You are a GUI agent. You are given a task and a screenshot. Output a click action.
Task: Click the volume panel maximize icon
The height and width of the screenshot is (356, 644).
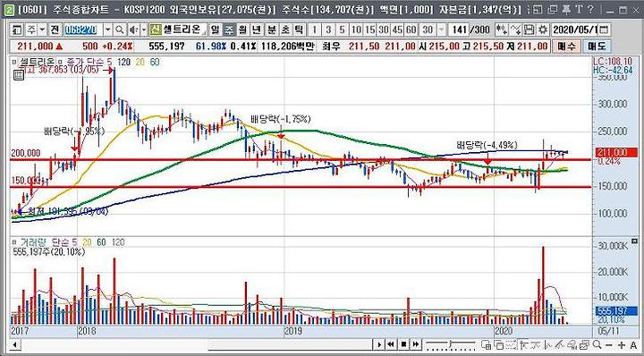coord(634,241)
